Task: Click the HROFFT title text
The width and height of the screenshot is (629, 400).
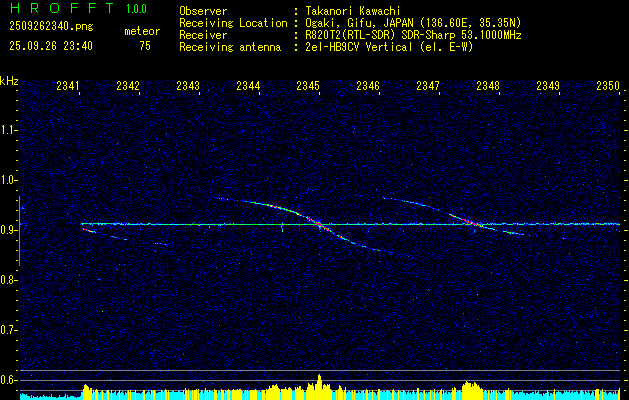Action: pyautogui.click(x=61, y=8)
